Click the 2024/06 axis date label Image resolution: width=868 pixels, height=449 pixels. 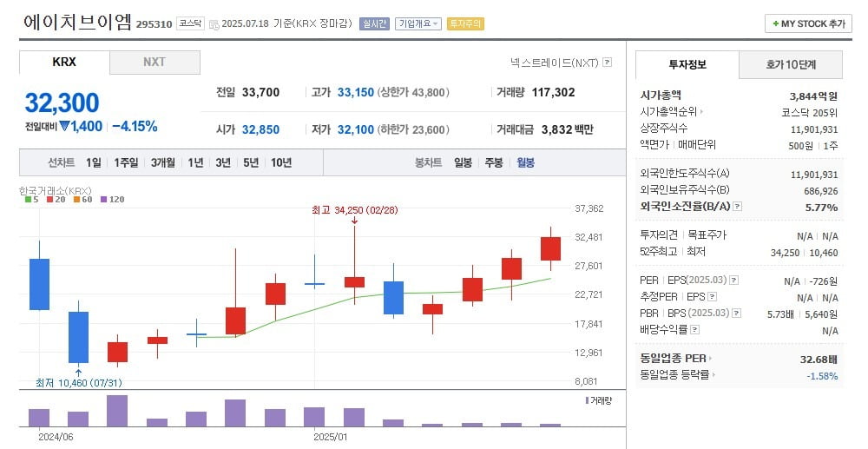[56, 437]
